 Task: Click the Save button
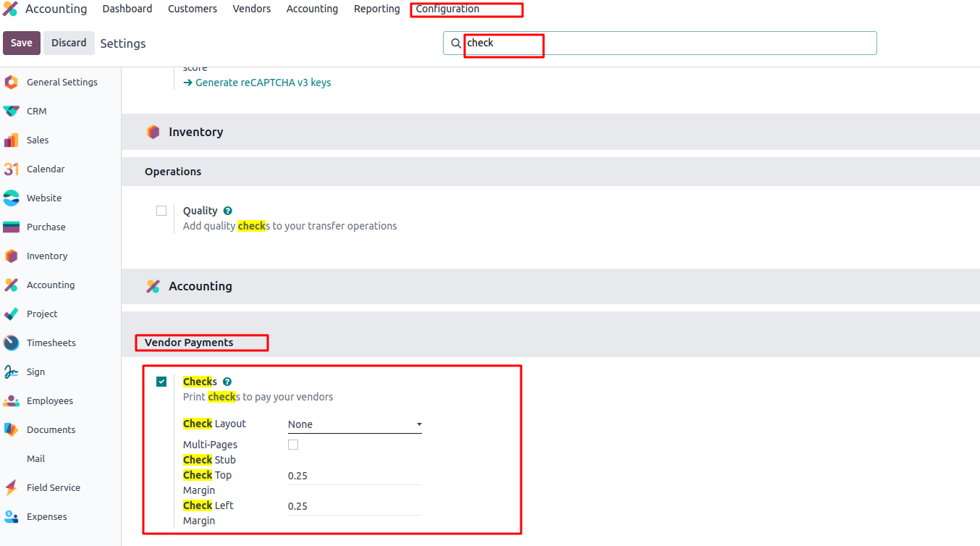(x=21, y=43)
